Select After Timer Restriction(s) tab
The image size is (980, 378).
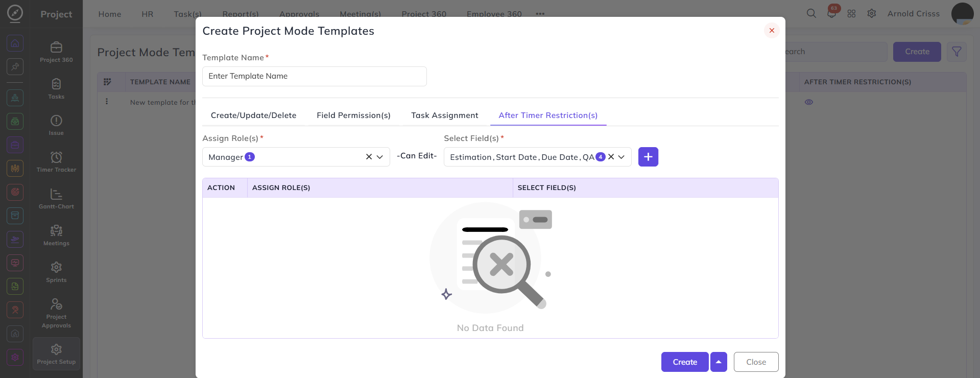pyautogui.click(x=548, y=115)
